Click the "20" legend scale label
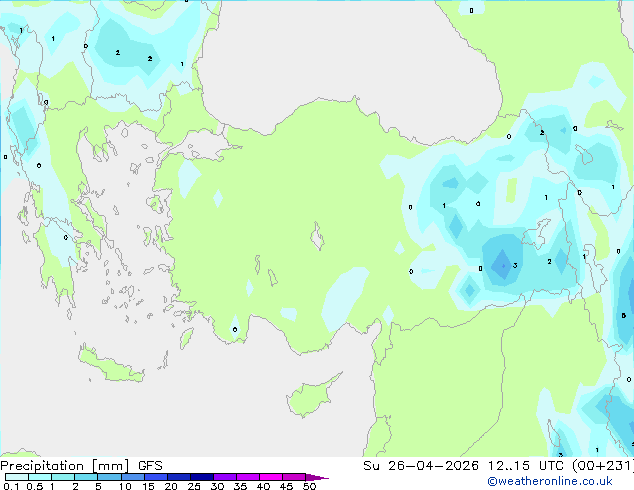Viewport: 634px width, 490px height. pyautogui.click(x=171, y=486)
